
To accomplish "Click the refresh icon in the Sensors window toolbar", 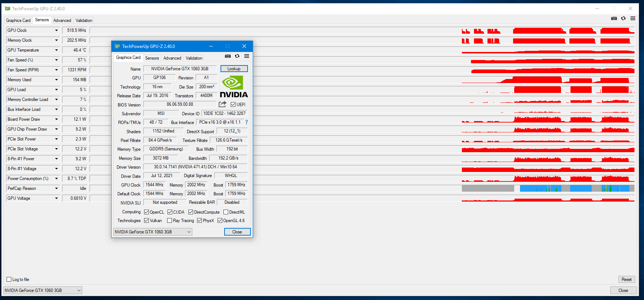I will [624, 18].
